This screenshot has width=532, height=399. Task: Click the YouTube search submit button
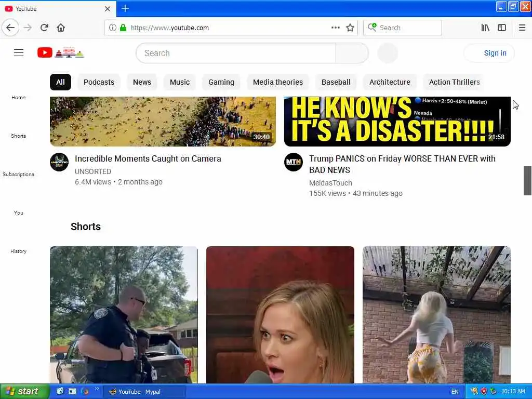(352, 53)
